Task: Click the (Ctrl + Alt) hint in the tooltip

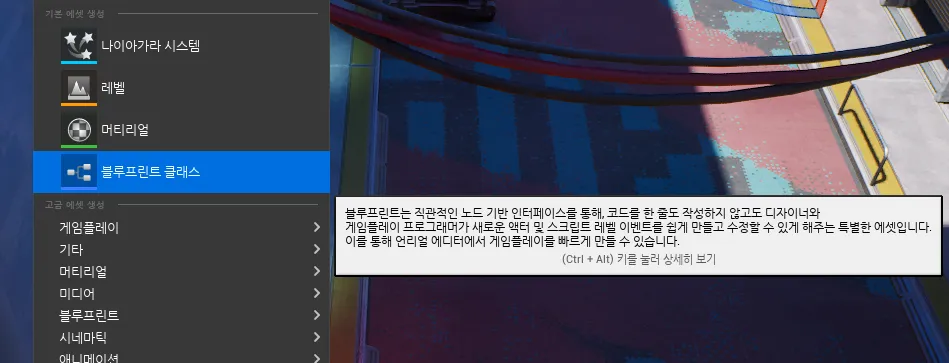Action: tap(588, 260)
